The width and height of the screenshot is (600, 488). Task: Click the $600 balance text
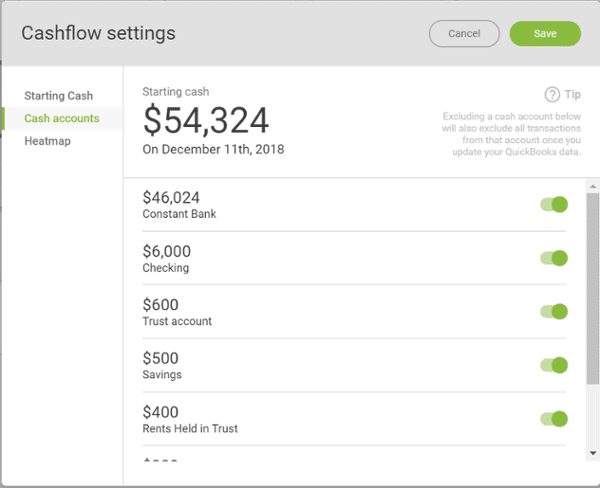[x=160, y=305]
